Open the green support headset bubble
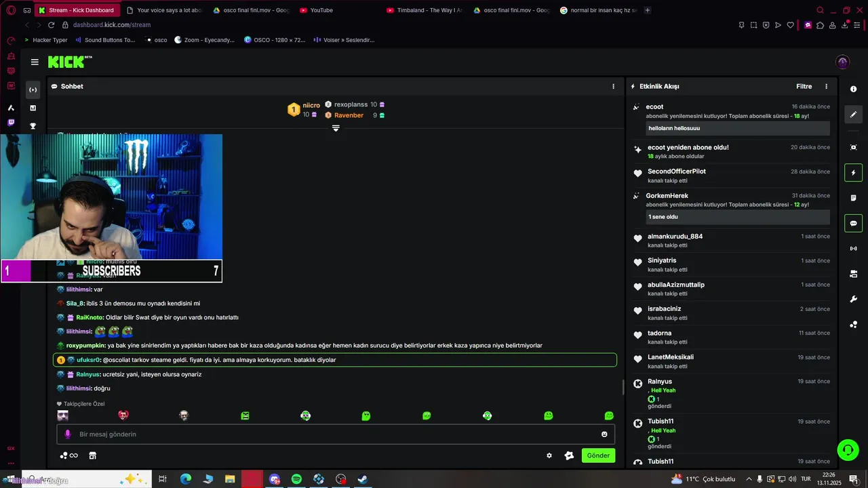The width and height of the screenshot is (868, 488). (847, 449)
